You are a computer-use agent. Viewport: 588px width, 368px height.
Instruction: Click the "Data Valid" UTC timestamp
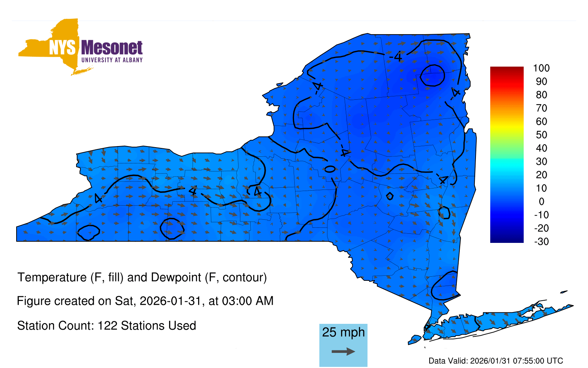(x=496, y=361)
